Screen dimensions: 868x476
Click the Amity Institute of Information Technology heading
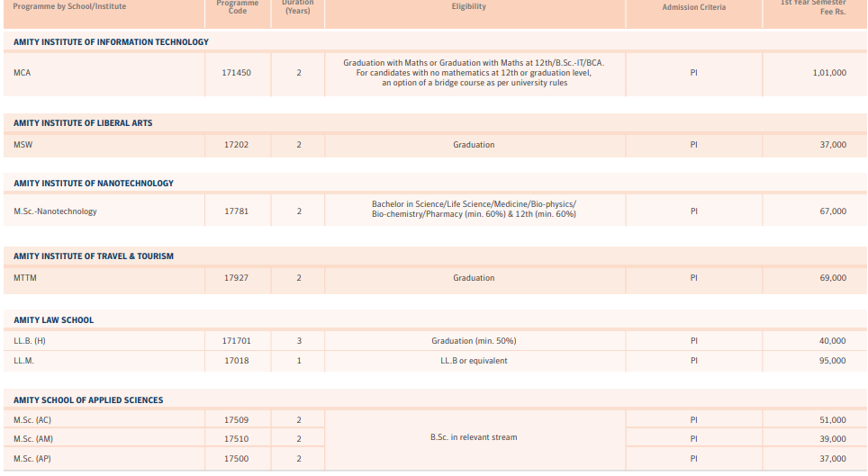(x=111, y=42)
